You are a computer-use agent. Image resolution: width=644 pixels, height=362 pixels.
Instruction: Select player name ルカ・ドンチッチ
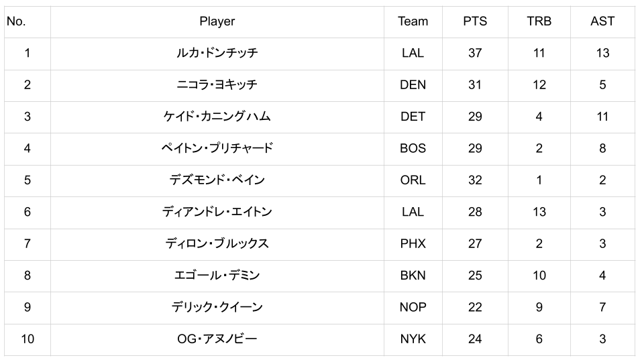(x=217, y=53)
